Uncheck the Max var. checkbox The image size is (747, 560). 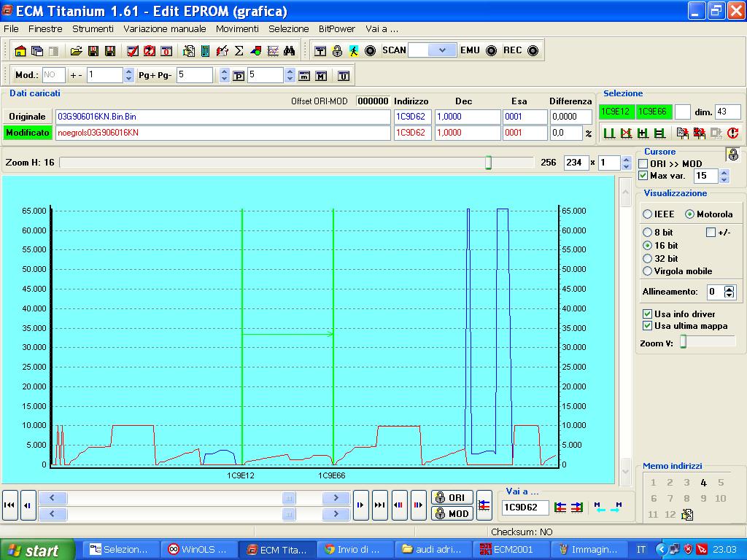643,176
